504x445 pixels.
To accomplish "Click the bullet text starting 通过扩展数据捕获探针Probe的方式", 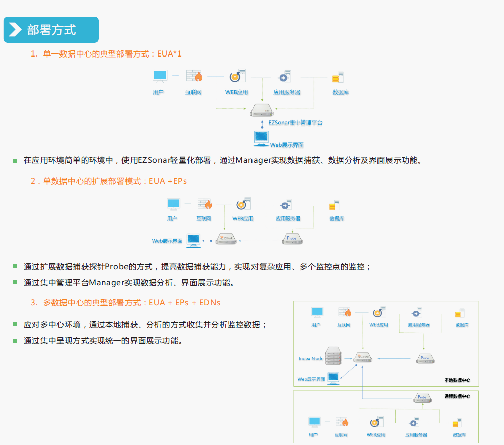I will (198, 267).
